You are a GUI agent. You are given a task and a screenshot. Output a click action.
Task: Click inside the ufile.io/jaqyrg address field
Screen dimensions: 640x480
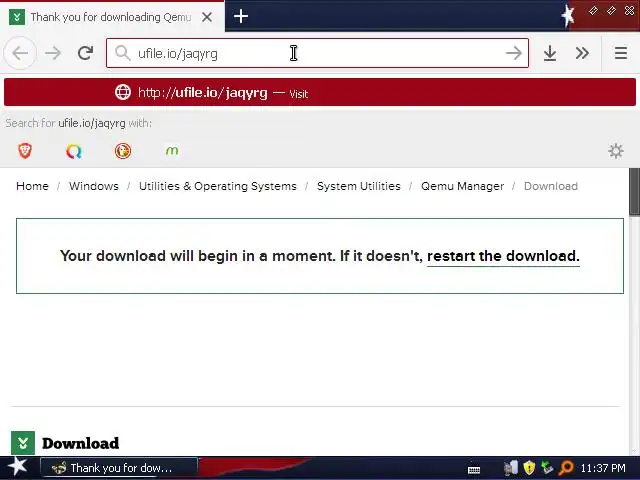317,53
